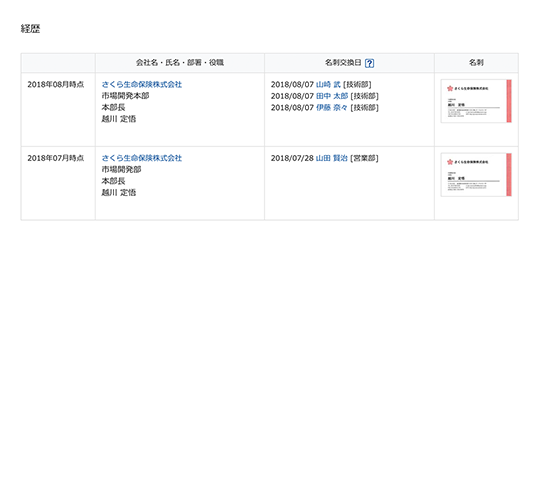540x481 pixels.
Task: Click the 市場開発本部 department text
Action: (x=125, y=96)
